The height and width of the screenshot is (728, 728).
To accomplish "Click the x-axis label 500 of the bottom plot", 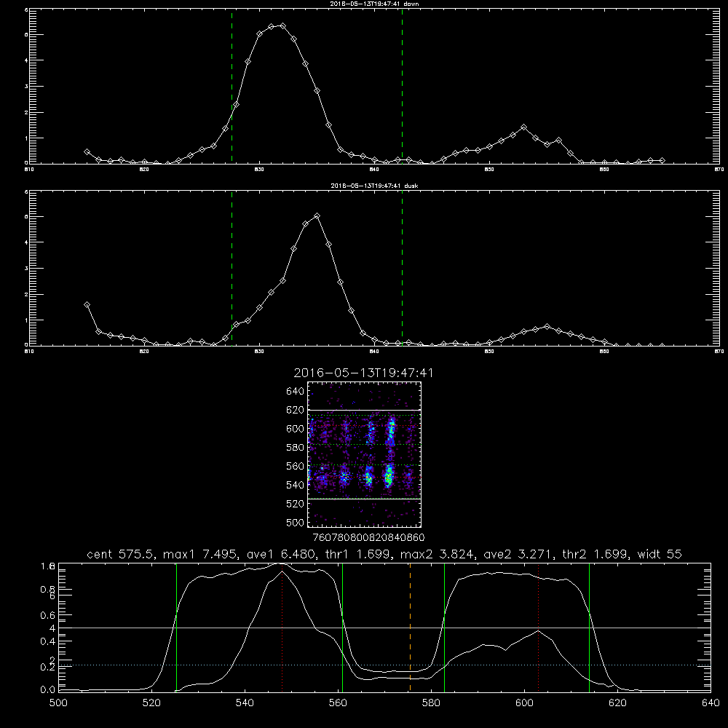I will (x=58, y=703).
